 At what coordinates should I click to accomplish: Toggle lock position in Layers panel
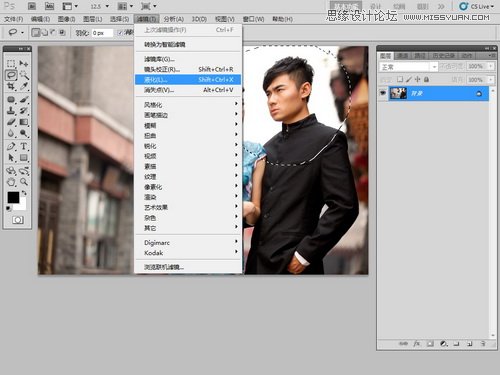pos(417,79)
